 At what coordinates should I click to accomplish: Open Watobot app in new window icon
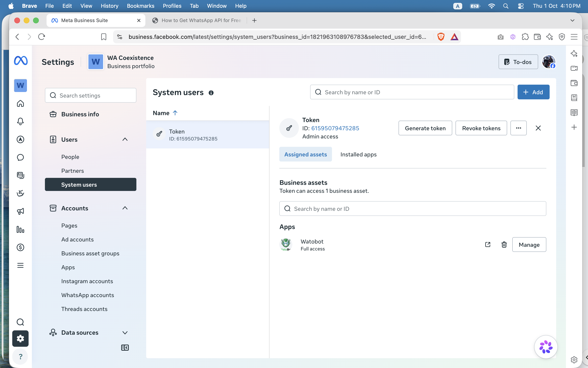point(488,245)
